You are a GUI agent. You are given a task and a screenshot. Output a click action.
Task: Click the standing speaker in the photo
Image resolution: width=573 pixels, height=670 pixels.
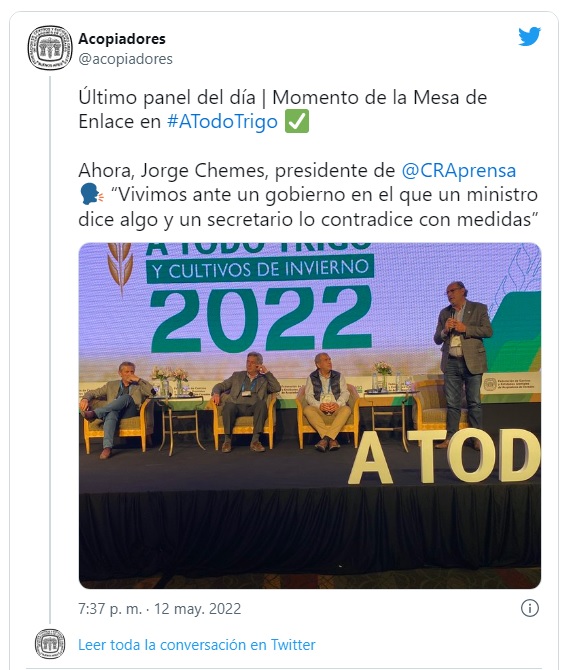pos(462,363)
